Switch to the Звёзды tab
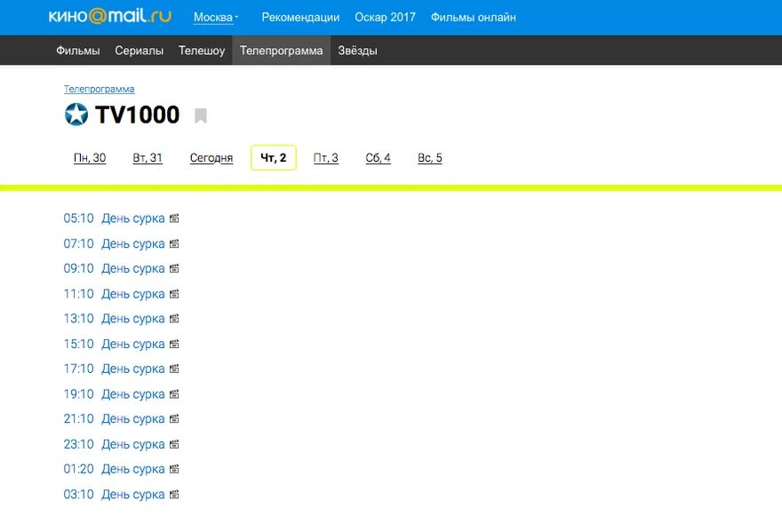 357,51
